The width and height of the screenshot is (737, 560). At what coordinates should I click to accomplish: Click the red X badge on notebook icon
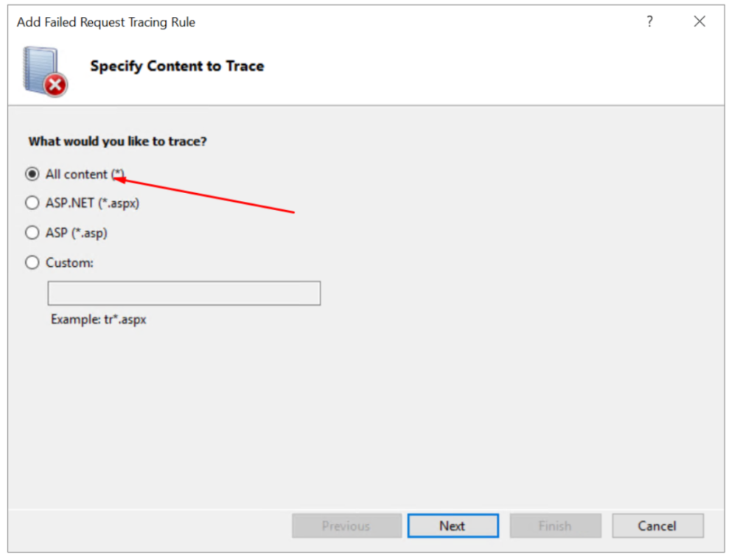click(x=55, y=85)
